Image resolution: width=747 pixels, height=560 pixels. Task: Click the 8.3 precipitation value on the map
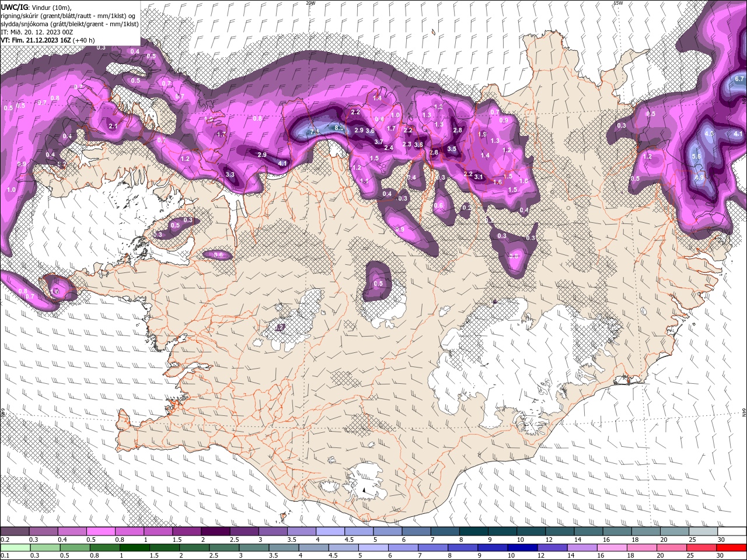[338, 127]
